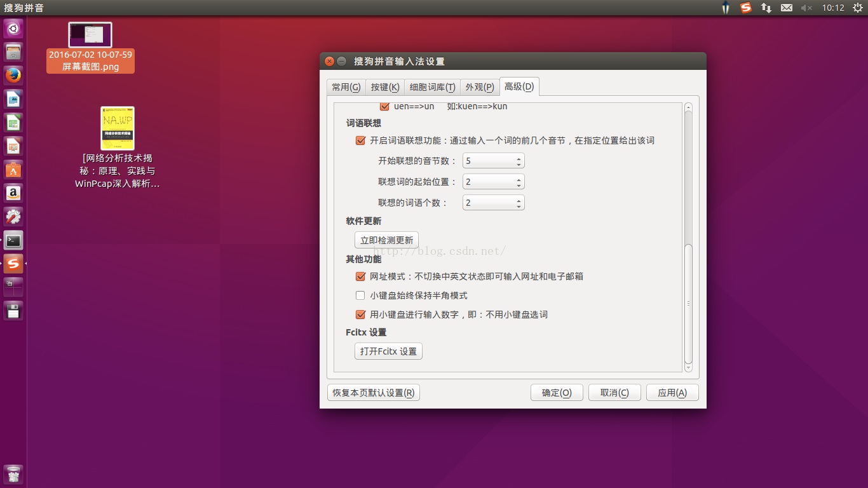Open the workspace switcher in the dock
Viewport: 868px width, 488px height.
click(13, 287)
